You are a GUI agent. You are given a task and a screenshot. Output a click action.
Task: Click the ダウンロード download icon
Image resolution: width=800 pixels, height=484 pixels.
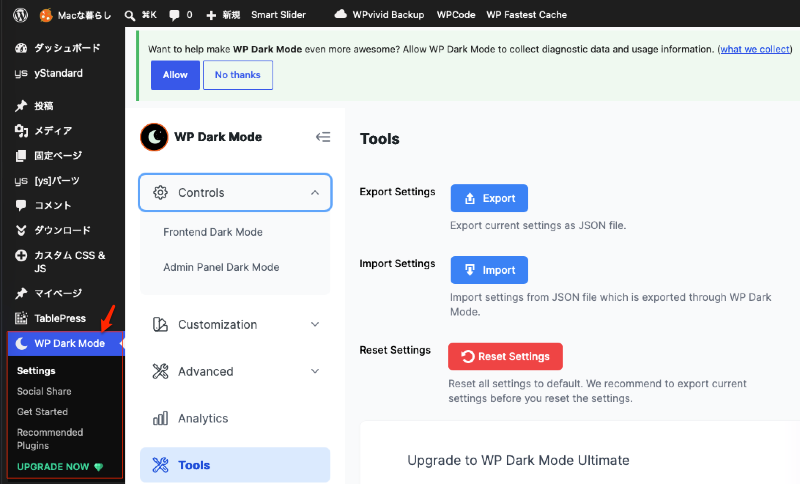pos(21,230)
